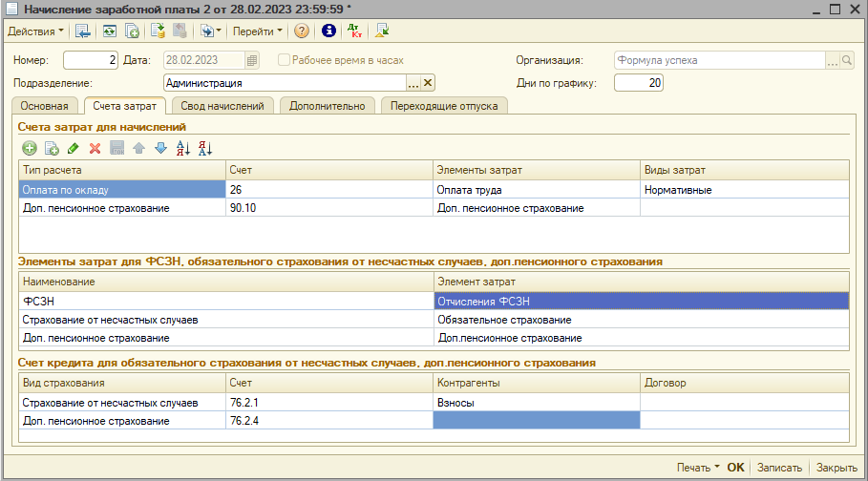Click the Дни по графику input field
The image size is (868, 481).
(638, 83)
